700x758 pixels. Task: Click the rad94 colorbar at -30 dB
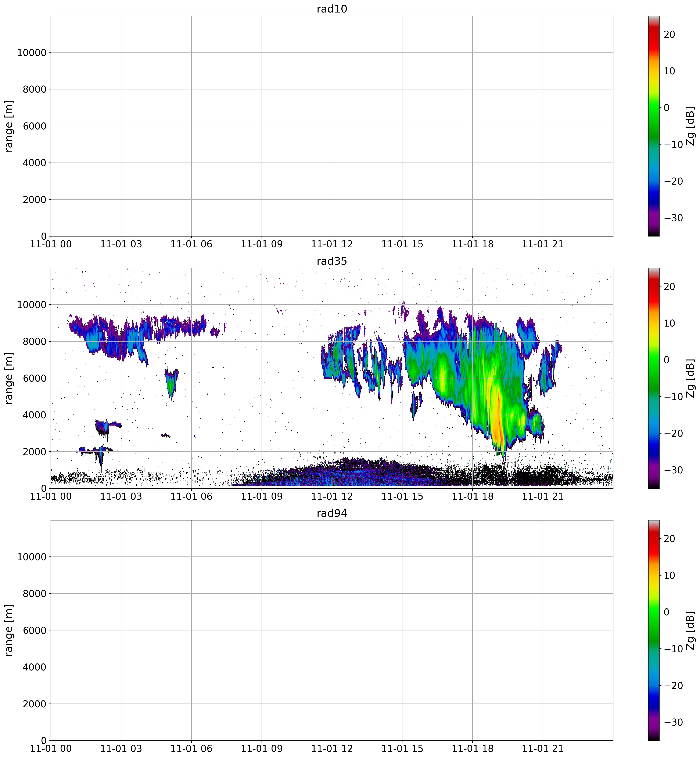[x=653, y=722]
